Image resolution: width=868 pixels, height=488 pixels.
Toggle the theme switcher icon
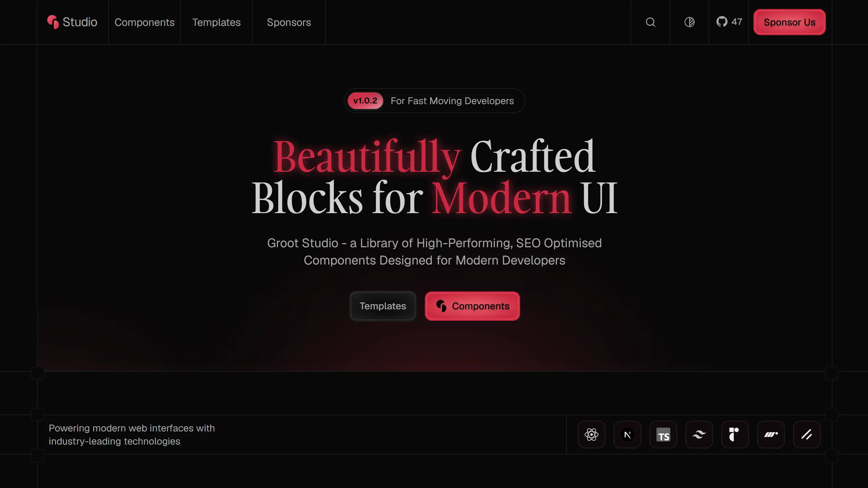tap(689, 22)
